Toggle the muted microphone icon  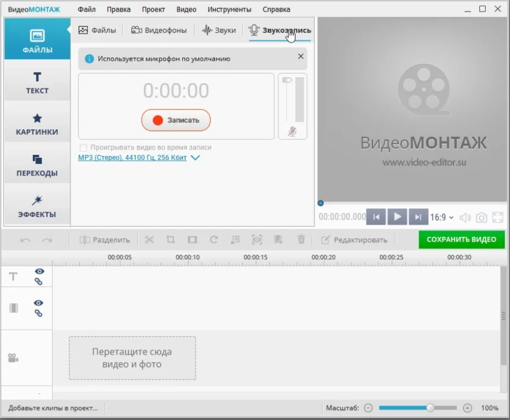292,132
